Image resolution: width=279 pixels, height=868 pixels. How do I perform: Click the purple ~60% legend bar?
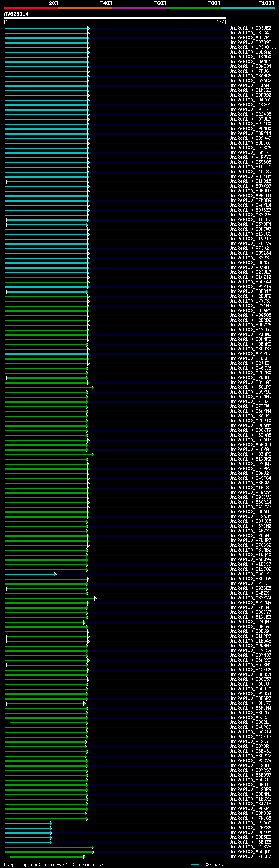tap(139, 7)
